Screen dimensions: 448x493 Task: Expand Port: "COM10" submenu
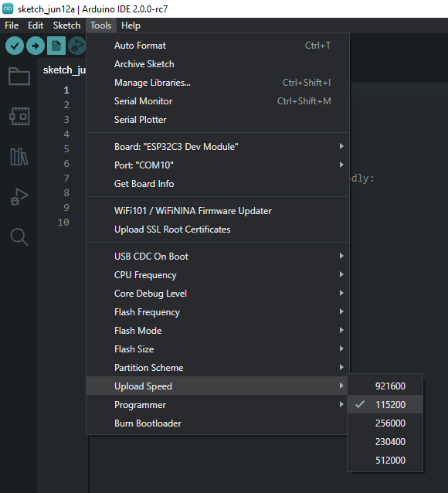click(218, 165)
